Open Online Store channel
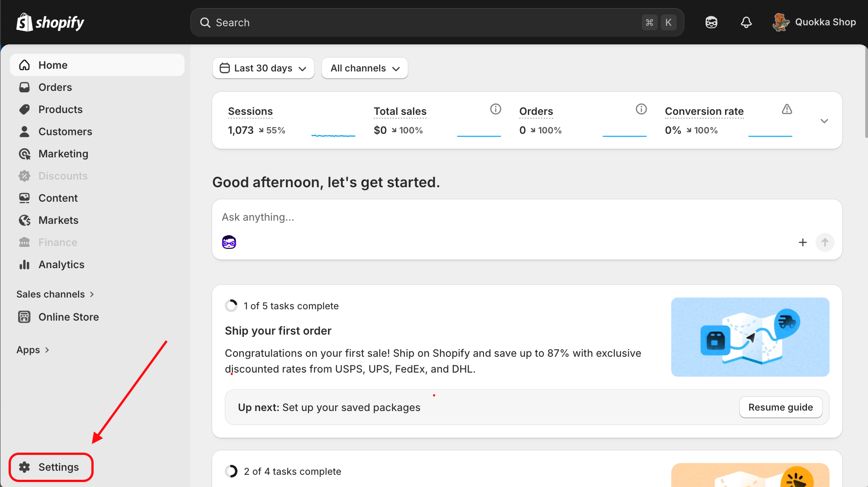Screen dimensions: 868x487 (x=97, y=317)
